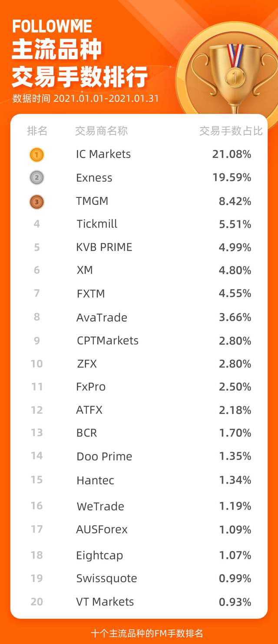Image resolution: width=278 pixels, height=644 pixels.
Task: Select the IC Markets broker name
Action: [103, 154]
